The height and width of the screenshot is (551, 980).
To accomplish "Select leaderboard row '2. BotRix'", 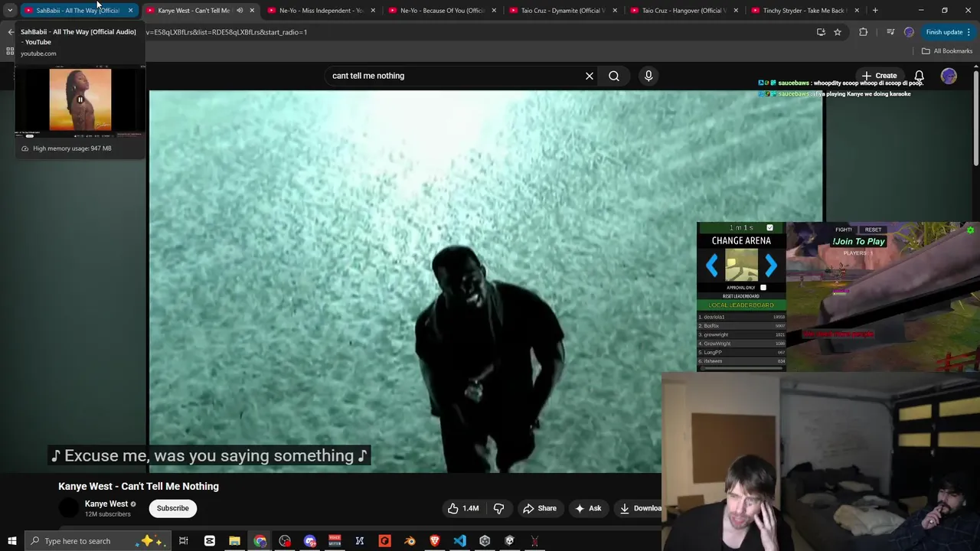I will coord(741,326).
